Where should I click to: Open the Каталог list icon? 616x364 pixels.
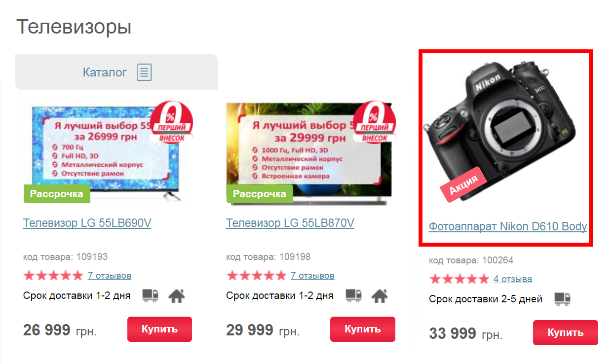point(144,73)
